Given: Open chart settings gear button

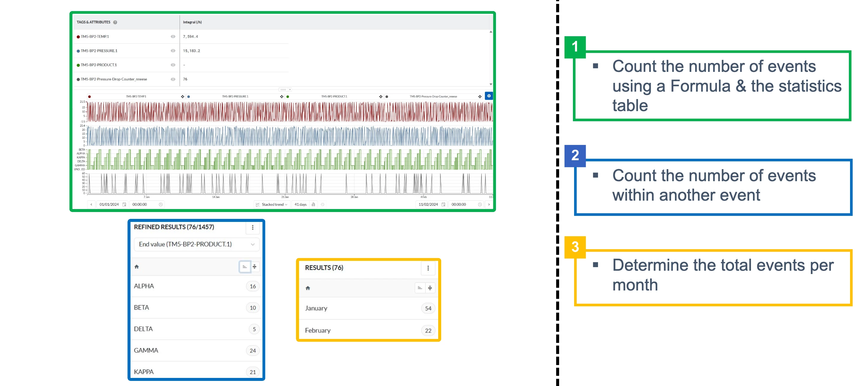Looking at the screenshot, I should coord(488,96).
